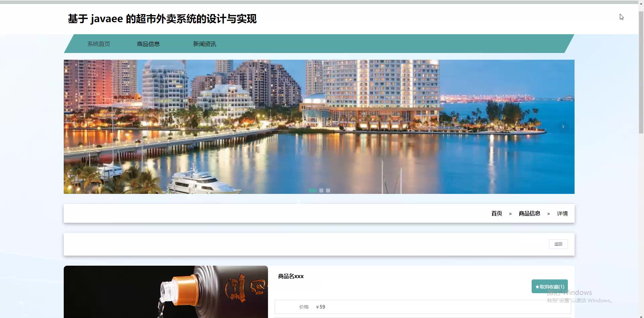Click the 取消收藏(1) favorite button

pyautogui.click(x=550, y=286)
